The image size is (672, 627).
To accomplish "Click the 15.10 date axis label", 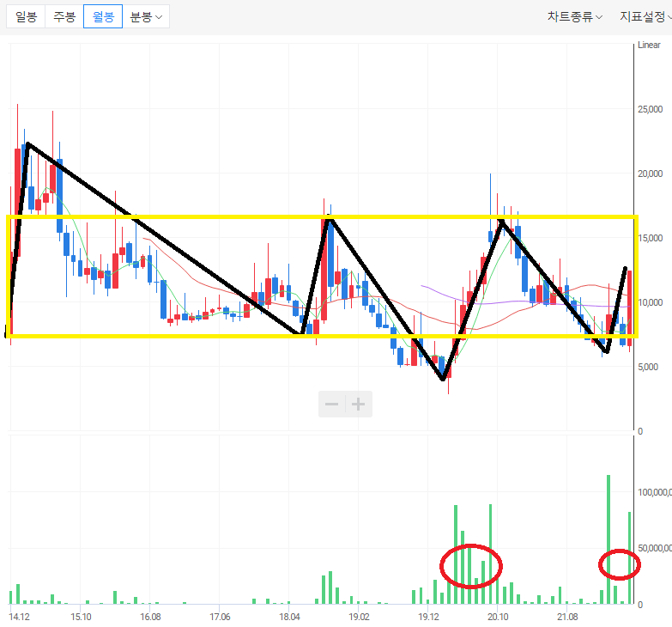I will point(81,617).
